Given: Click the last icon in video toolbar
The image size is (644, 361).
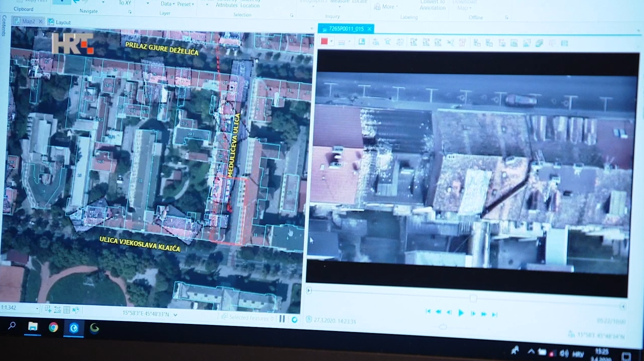Looking at the screenshot, I should coord(564,44).
